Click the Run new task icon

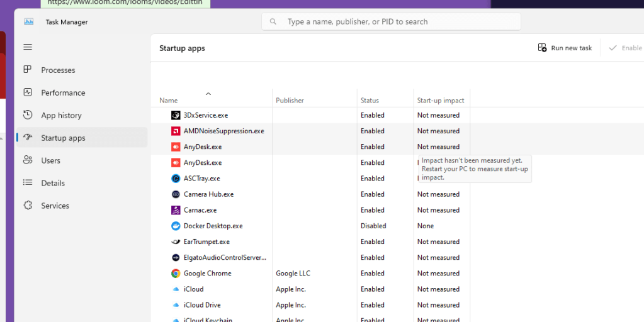click(542, 48)
